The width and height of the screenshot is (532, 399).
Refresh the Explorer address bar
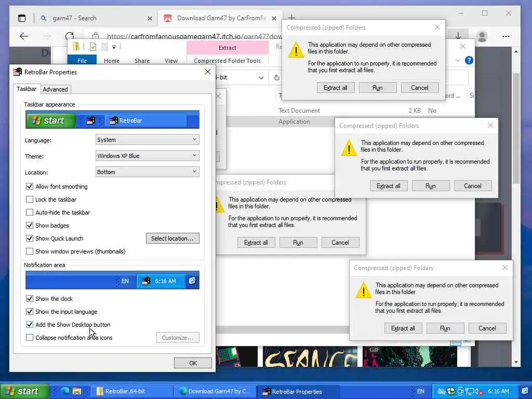[277, 78]
